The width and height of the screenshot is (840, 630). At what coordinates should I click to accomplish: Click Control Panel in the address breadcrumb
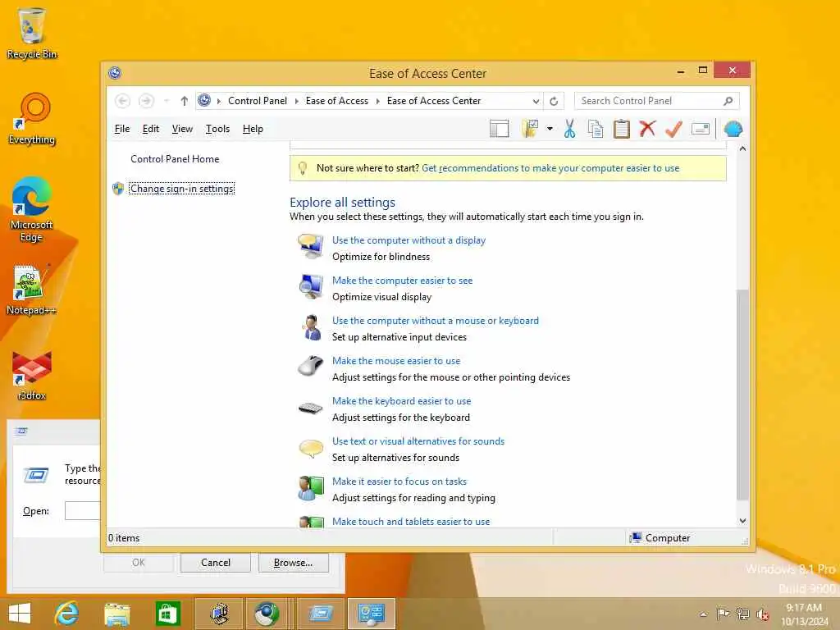[257, 101]
